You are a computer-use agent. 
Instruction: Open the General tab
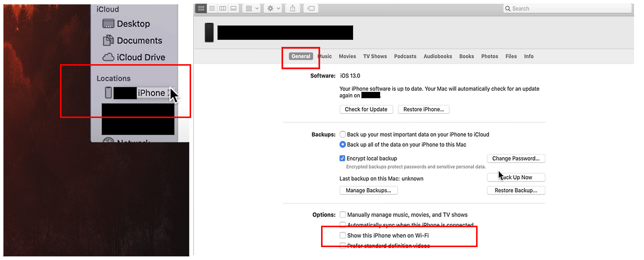pyautogui.click(x=301, y=56)
